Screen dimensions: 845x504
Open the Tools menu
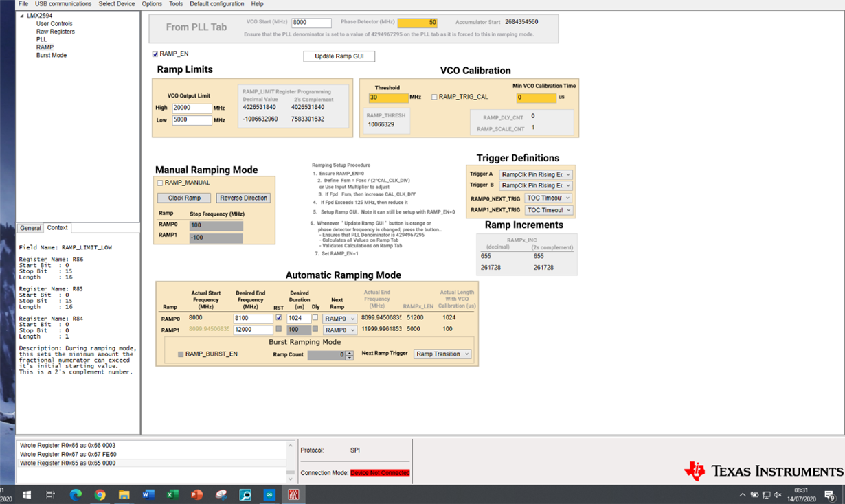tap(176, 4)
